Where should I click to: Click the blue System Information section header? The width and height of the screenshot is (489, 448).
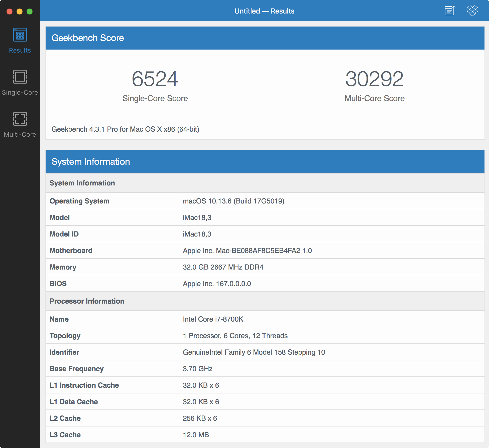tap(265, 162)
